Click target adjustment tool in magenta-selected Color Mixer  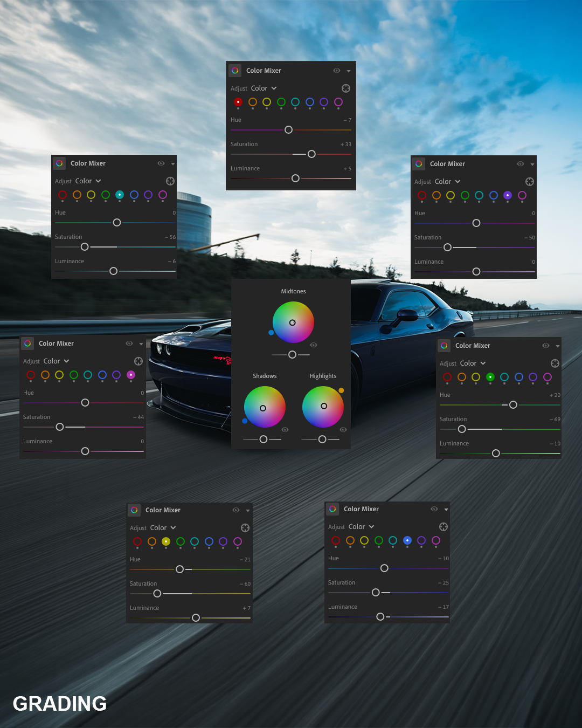click(138, 361)
